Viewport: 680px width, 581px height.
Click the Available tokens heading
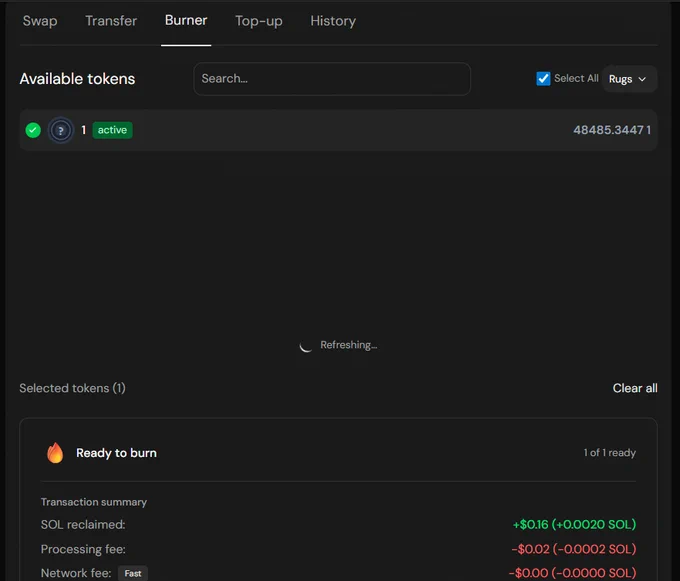77,79
